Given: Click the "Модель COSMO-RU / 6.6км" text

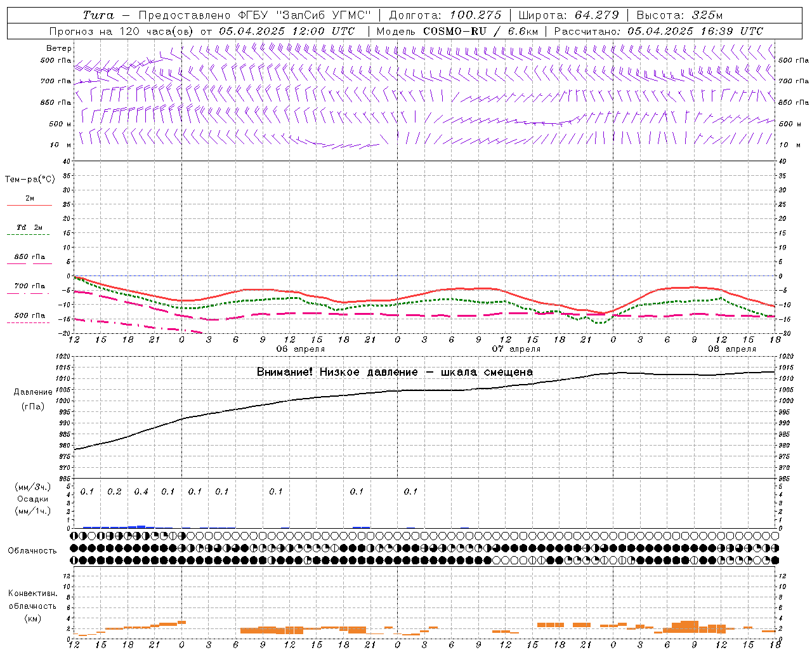Looking at the screenshot, I should tap(457, 31).
